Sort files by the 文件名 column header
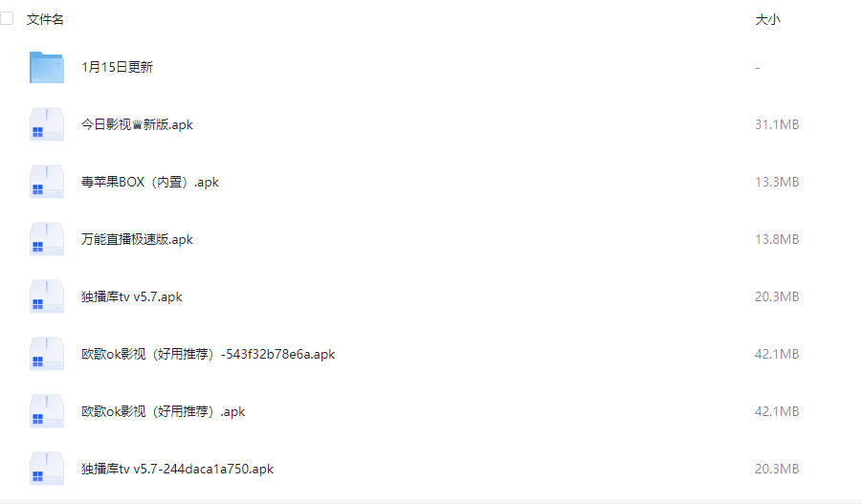This screenshot has height=504, width=862. coord(45,19)
